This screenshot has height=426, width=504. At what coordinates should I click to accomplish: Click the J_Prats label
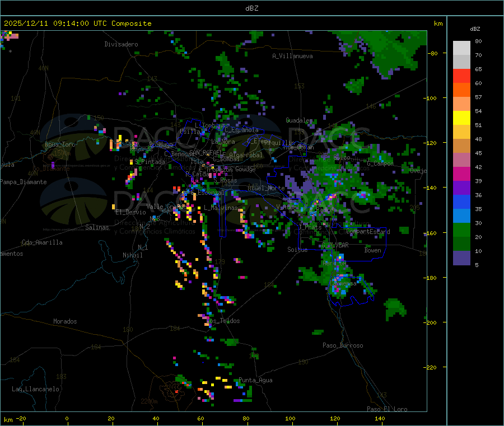310,227
